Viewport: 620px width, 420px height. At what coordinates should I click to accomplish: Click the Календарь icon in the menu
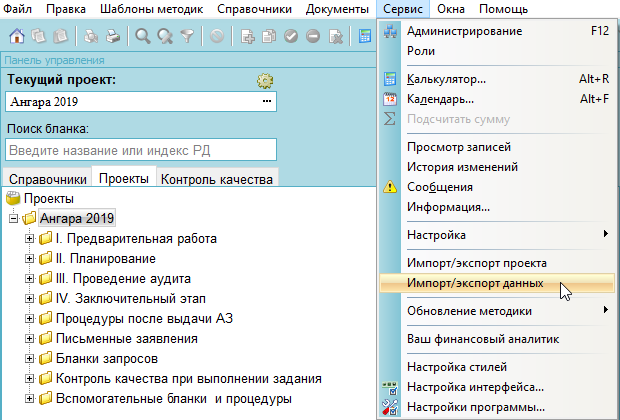click(390, 99)
